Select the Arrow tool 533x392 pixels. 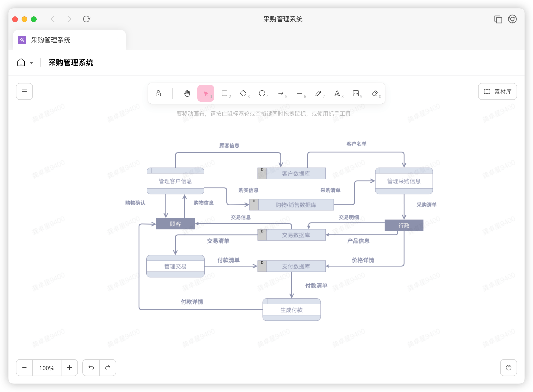pos(281,93)
